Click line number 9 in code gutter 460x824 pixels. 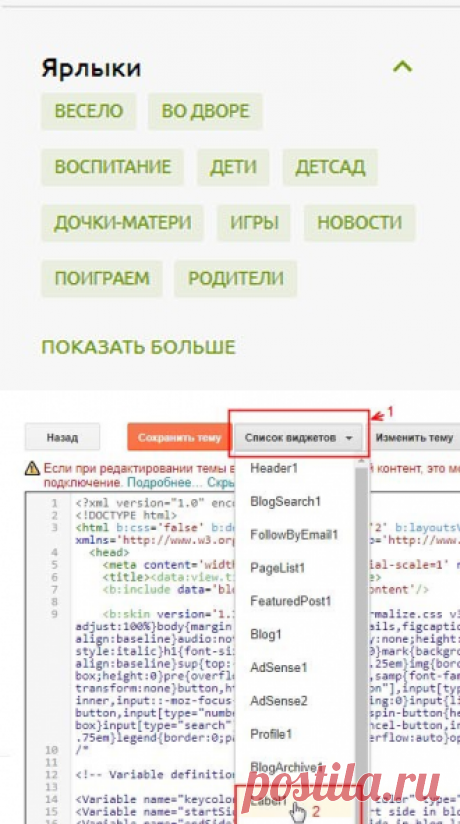(54, 614)
